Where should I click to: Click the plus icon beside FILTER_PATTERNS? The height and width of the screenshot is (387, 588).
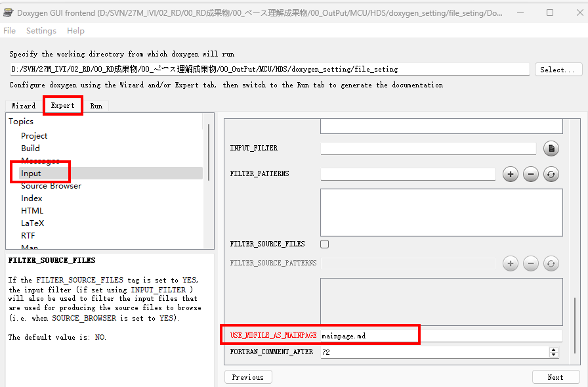[x=510, y=173]
